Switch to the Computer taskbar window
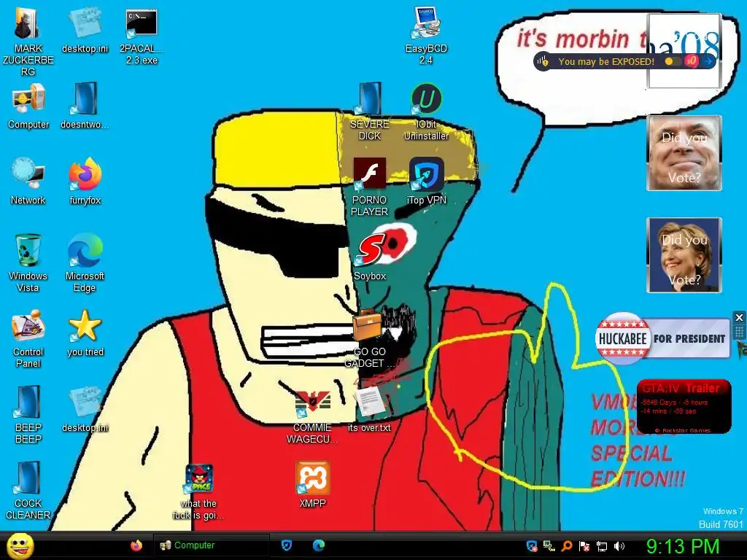The image size is (747, 560). [x=211, y=545]
